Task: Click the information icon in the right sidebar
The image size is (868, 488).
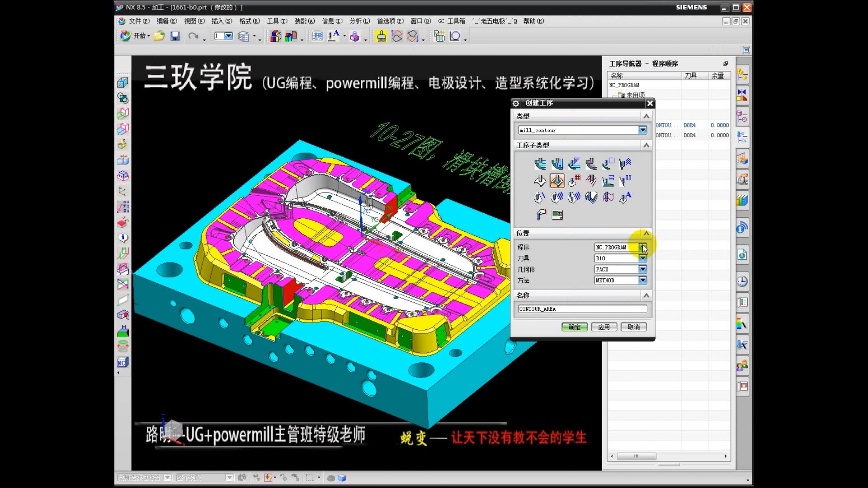Action: [740, 228]
